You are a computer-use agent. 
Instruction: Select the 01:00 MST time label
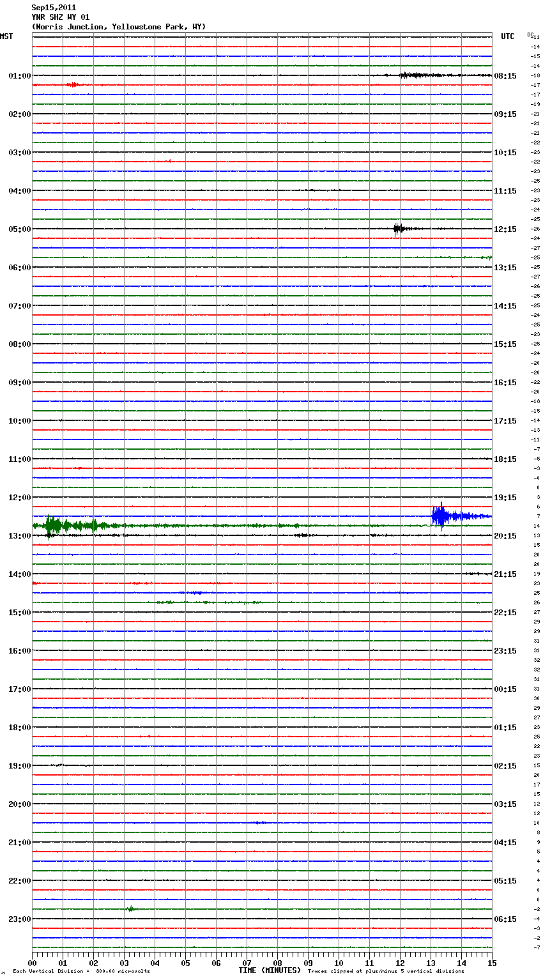(x=20, y=76)
